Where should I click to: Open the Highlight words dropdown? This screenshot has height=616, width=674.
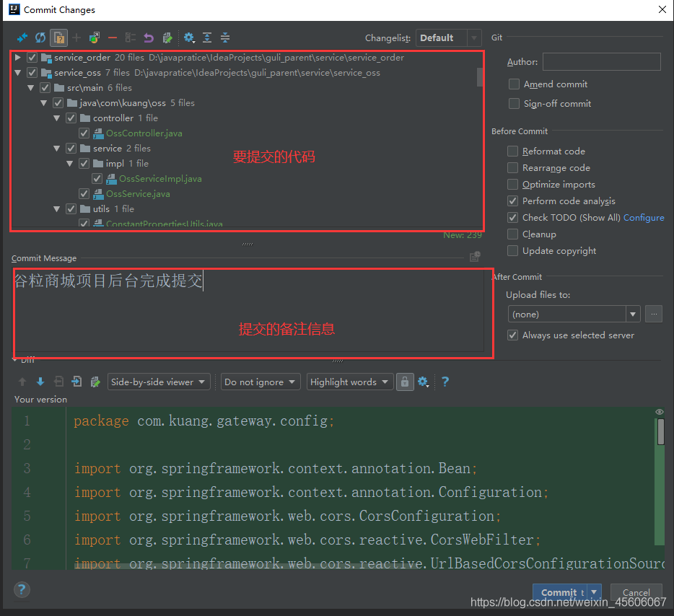click(x=350, y=382)
